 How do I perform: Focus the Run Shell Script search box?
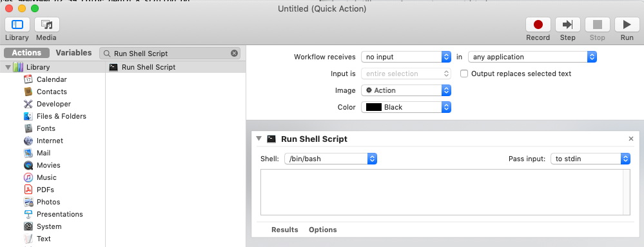pyautogui.click(x=170, y=54)
